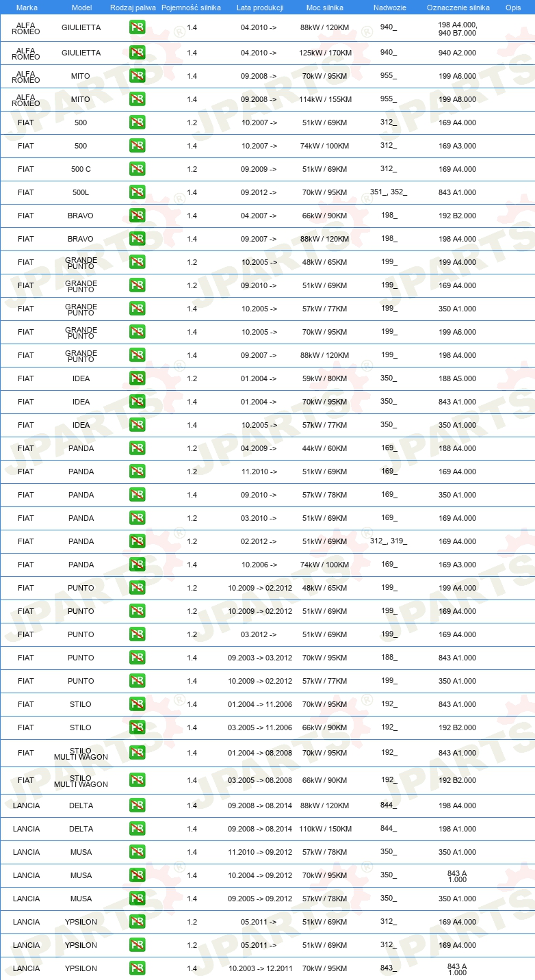Click the fuel icon for Idea 70kW / 95KM
This screenshot has height=980, width=535.
(x=138, y=402)
